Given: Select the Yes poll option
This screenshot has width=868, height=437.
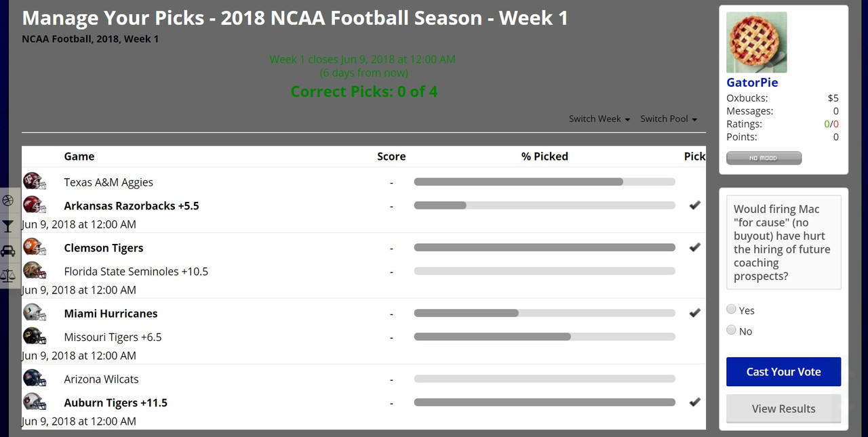Looking at the screenshot, I should pyautogui.click(x=731, y=309).
